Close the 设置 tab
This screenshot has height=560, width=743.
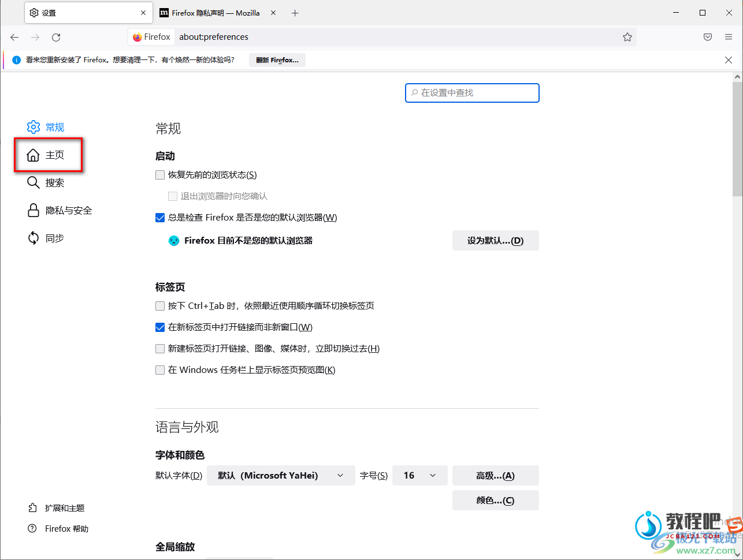(143, 13)
